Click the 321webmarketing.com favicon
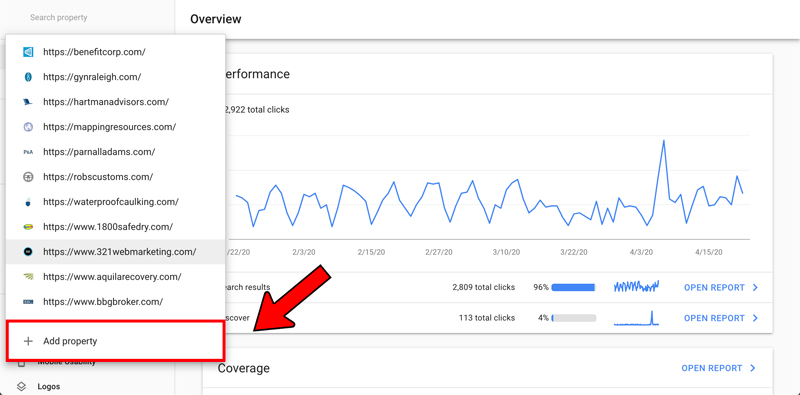 (28, 252)
